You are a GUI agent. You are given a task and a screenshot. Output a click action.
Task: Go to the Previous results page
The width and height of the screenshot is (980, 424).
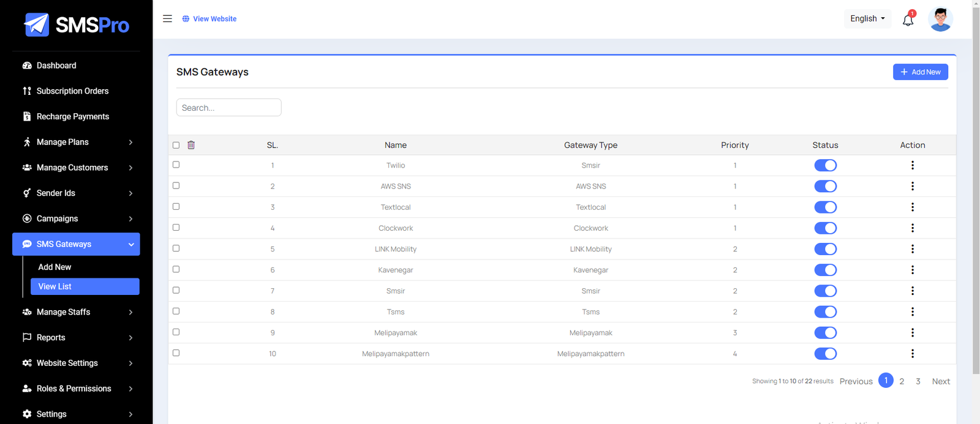tap(856, 381)
